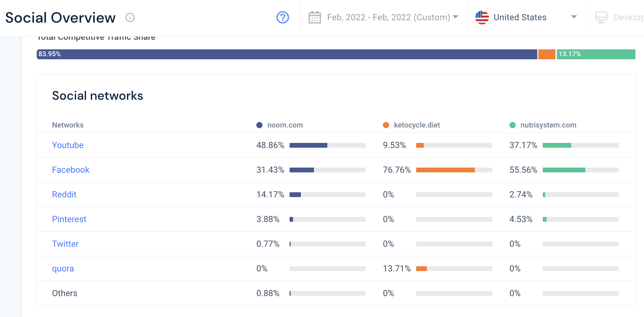Click the United States flag icon
The width and height of the screenshot is (644, 317).
482,17
